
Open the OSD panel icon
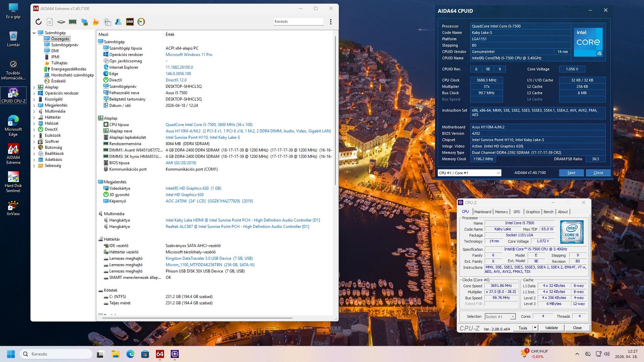[x=130, y=22]
